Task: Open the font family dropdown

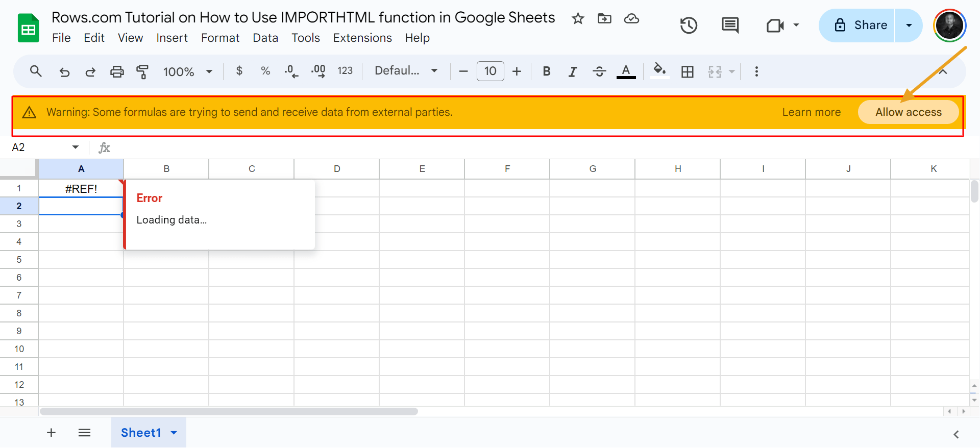Action: click(406, 71)
